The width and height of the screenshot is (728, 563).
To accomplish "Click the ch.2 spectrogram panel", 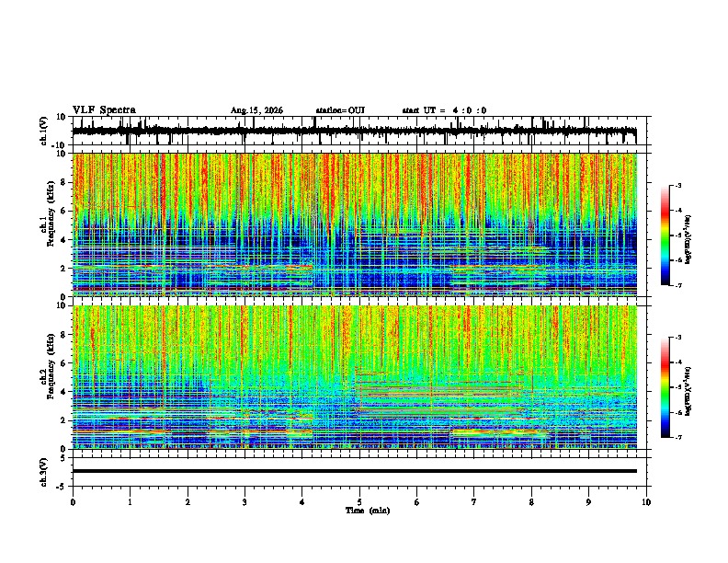I will click(x=354, y=377).
